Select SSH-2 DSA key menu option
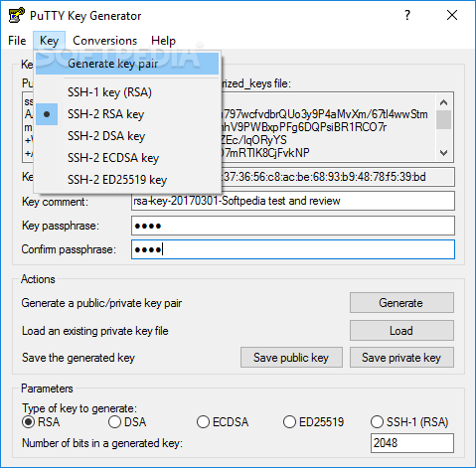Image resolution: width=476 pixels, height=468 pixels. click(127, 136)
